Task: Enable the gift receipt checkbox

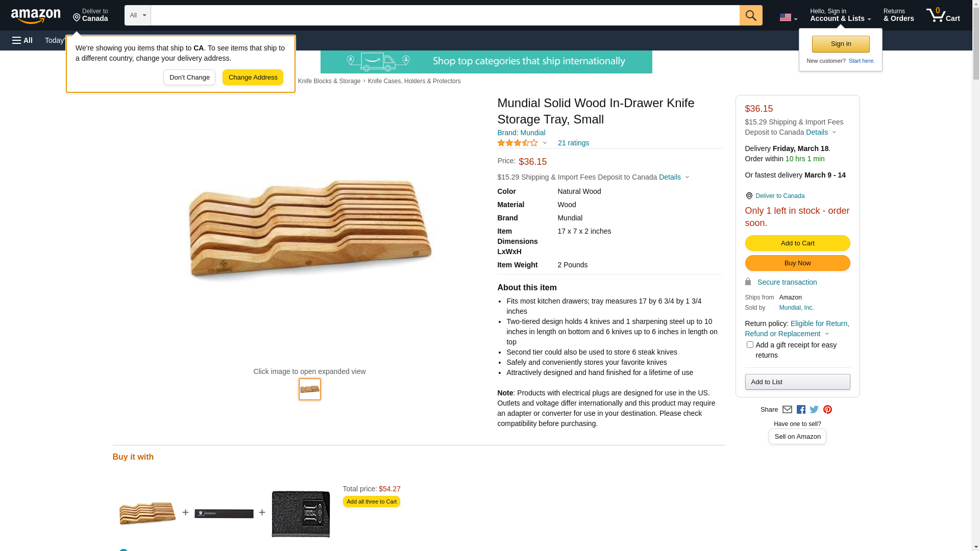Action: click(750, 345)
